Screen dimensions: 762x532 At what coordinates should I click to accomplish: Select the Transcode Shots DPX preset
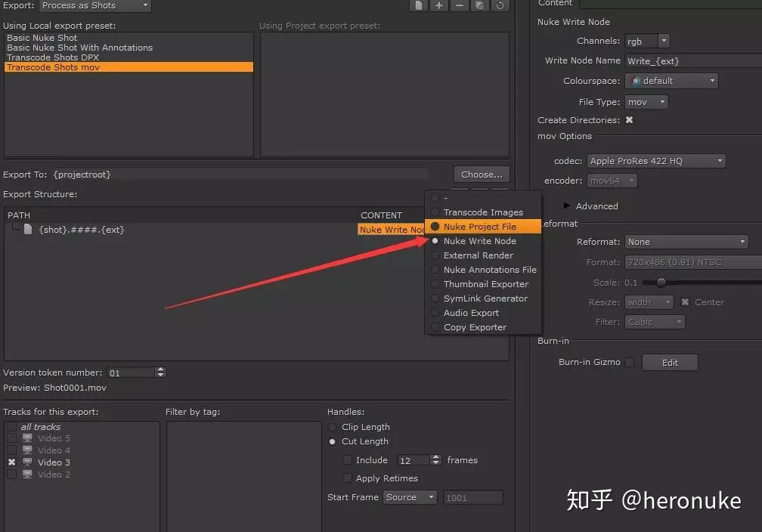pos(54,57)
